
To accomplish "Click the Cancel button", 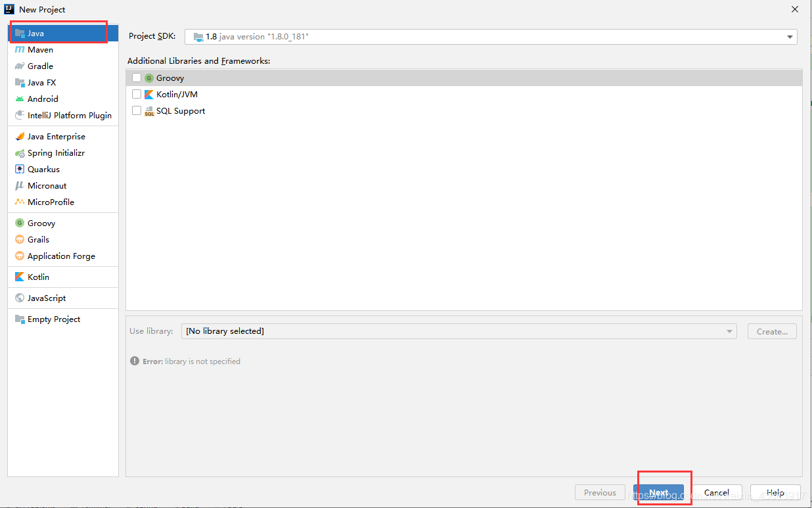I will click(717, 492).
